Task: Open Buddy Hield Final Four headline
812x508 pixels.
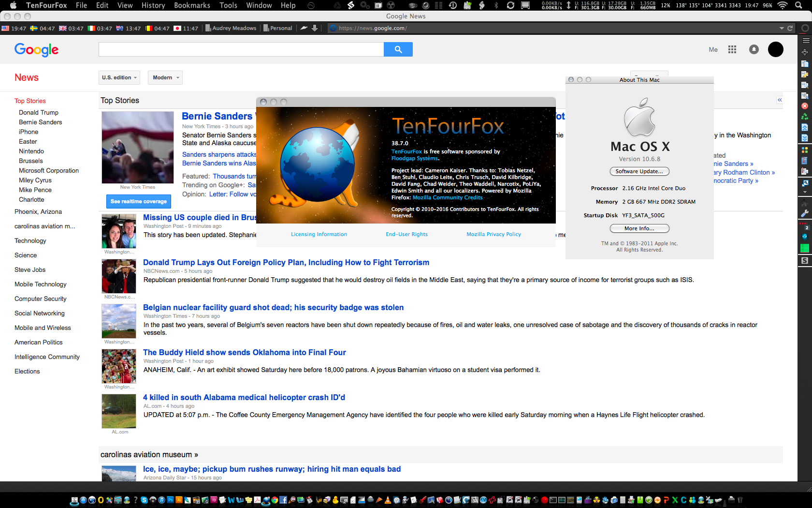Action: coord(245,352)
